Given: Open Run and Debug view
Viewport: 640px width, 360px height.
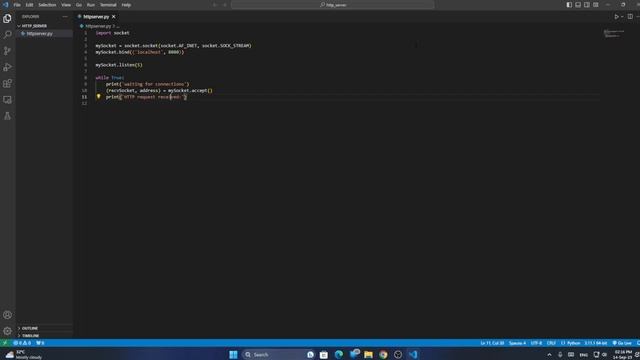Looking at the screenshot, I should coord(7,67).
